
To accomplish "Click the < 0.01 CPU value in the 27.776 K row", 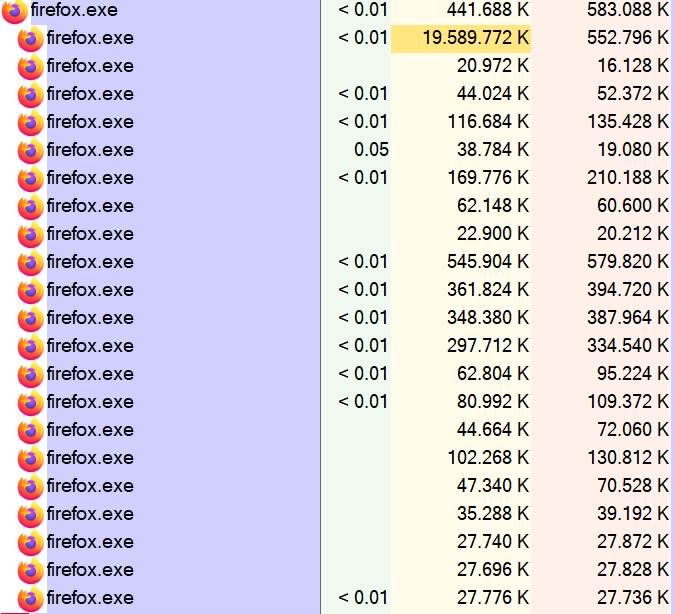I will click(x=363, y=597).
